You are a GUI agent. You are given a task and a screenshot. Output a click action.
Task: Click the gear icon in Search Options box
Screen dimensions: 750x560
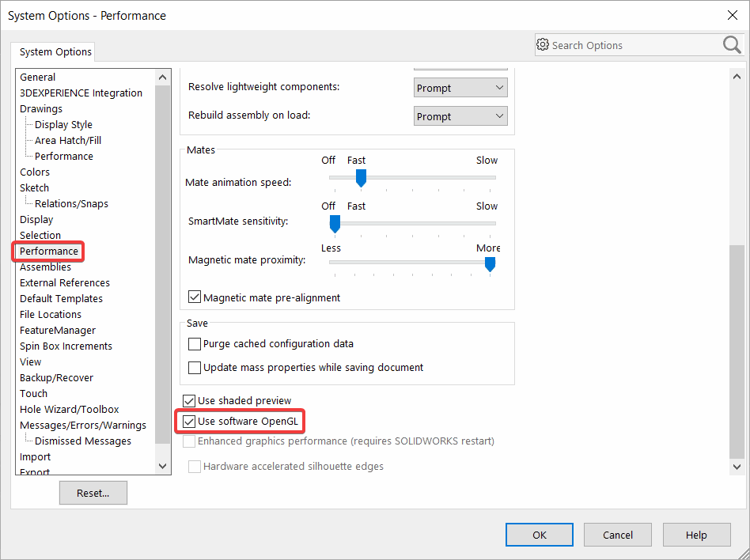tap(543, 45)
